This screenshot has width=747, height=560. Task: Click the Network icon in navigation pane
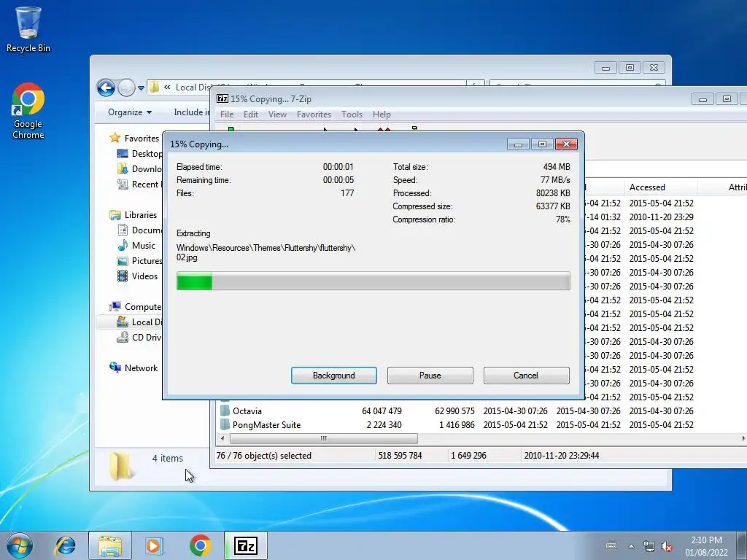click(x=115, y=367)
